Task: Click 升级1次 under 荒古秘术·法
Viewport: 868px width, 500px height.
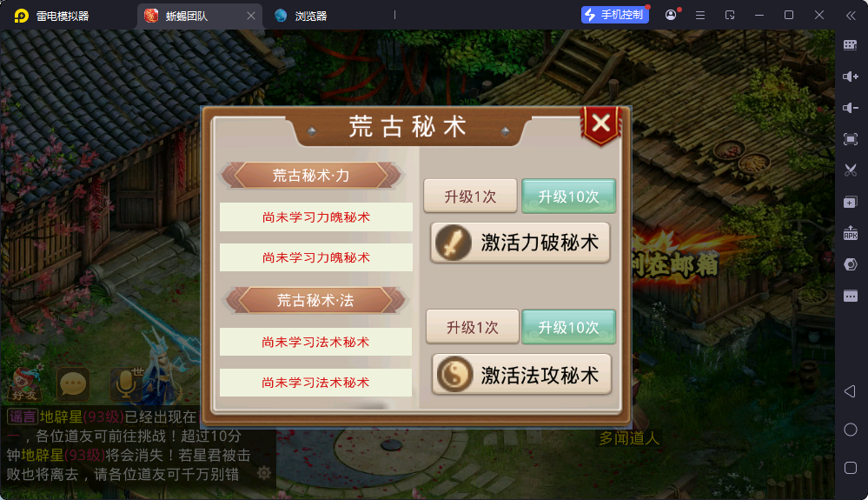Action: pyautogui.click(x=472, y=327)
